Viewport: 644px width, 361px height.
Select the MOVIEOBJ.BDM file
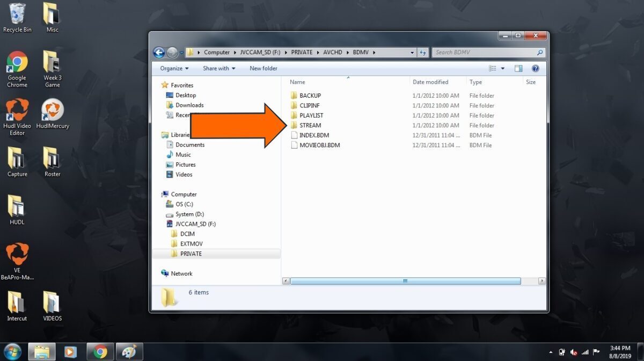320,145
